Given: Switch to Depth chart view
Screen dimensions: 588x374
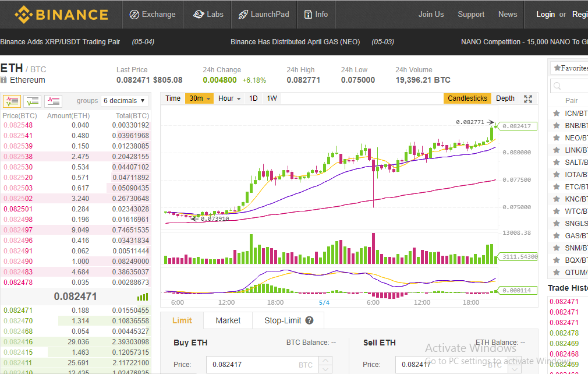Looking at the screenshot, I should (x=505, y=98).
